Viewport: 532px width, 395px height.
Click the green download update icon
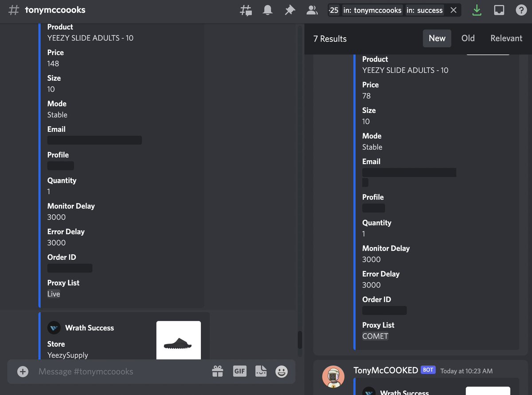(477, 10)
